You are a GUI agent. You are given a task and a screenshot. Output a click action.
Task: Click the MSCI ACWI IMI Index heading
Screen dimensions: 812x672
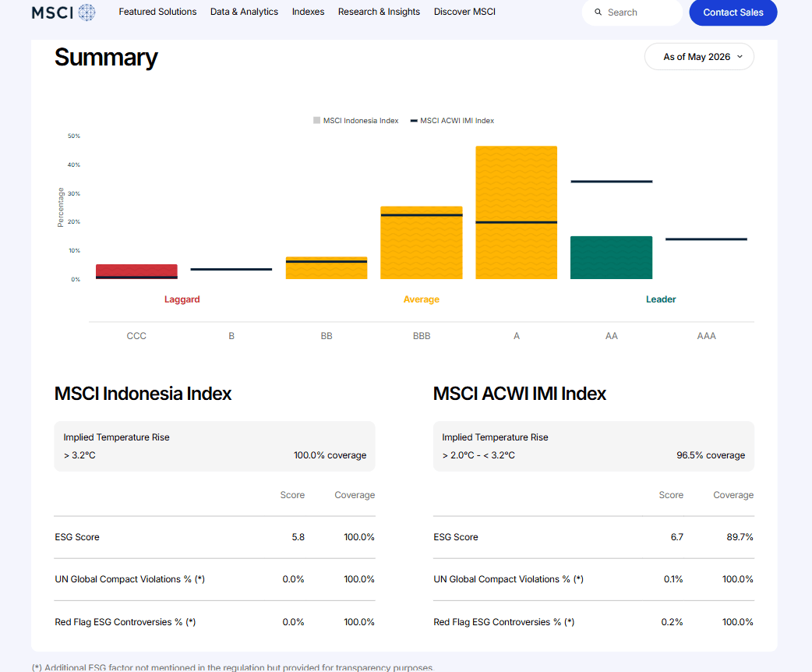[x=520, y=393]
